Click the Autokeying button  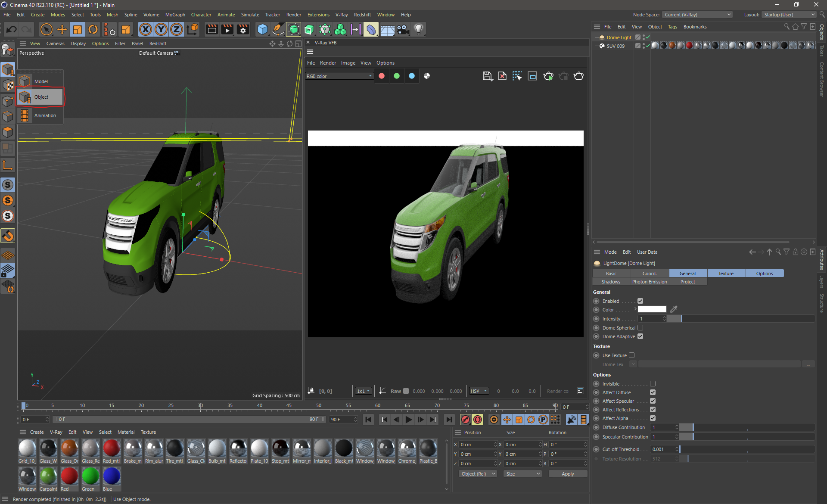coord(478,420)
